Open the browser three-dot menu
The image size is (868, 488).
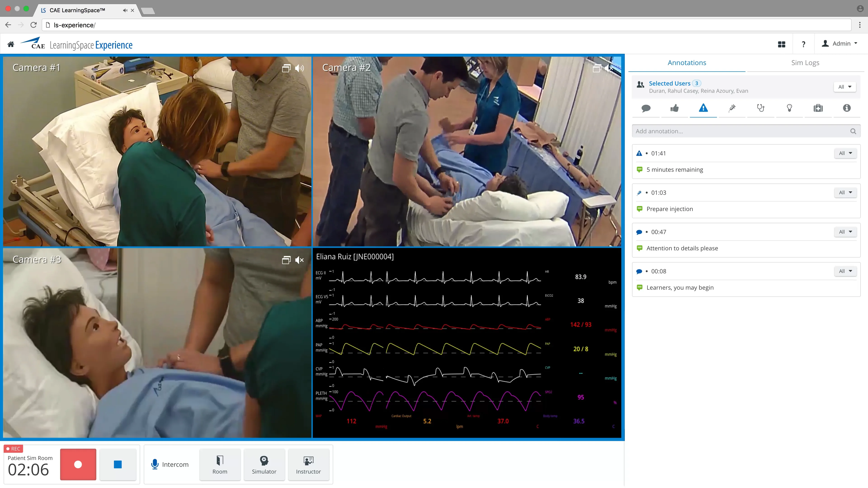click(860, 25)
